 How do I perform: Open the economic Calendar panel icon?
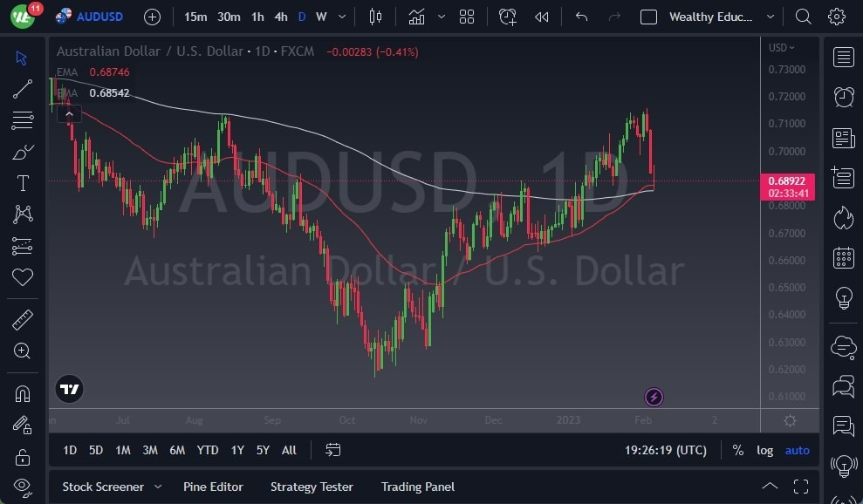843,258
